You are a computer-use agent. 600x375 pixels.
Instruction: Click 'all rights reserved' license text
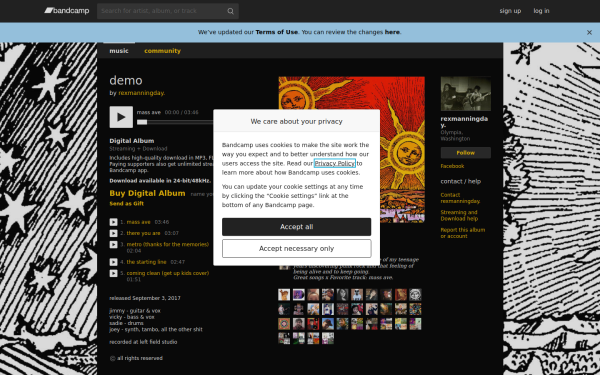(140, 359)
